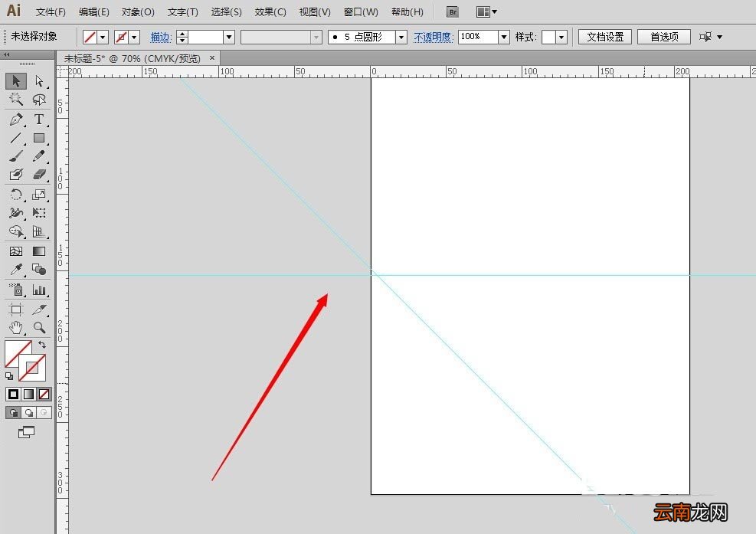Select the Direct Selection tool

(x=39, y=80)
